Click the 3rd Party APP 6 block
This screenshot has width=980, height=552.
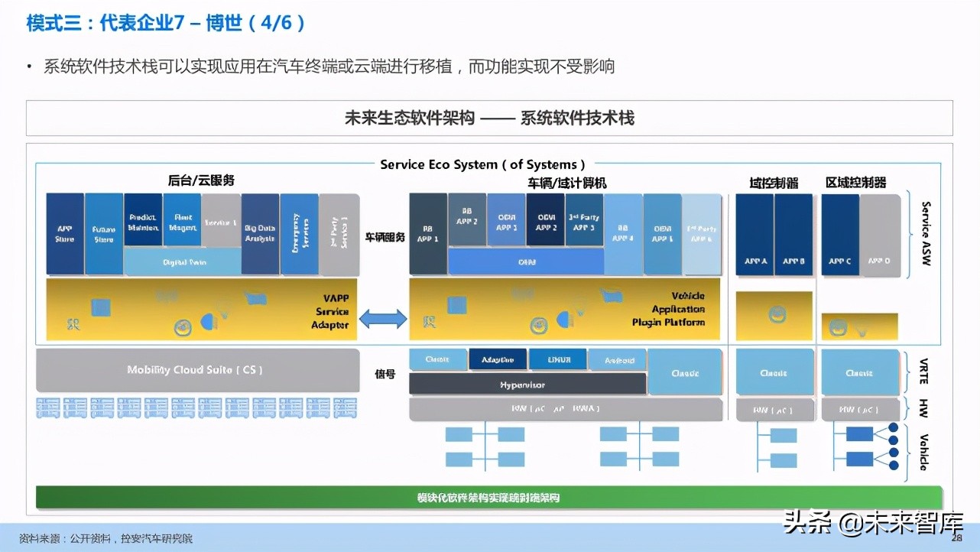(x=701, y=234)
